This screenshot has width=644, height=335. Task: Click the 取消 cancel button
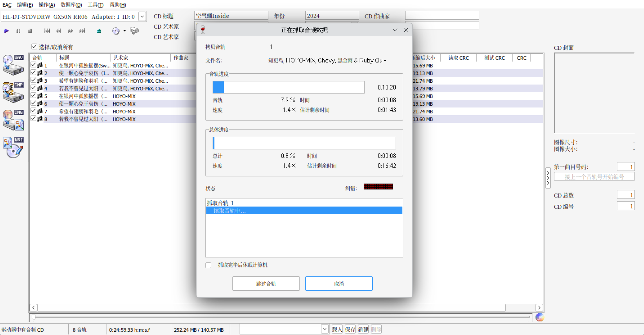339,284
